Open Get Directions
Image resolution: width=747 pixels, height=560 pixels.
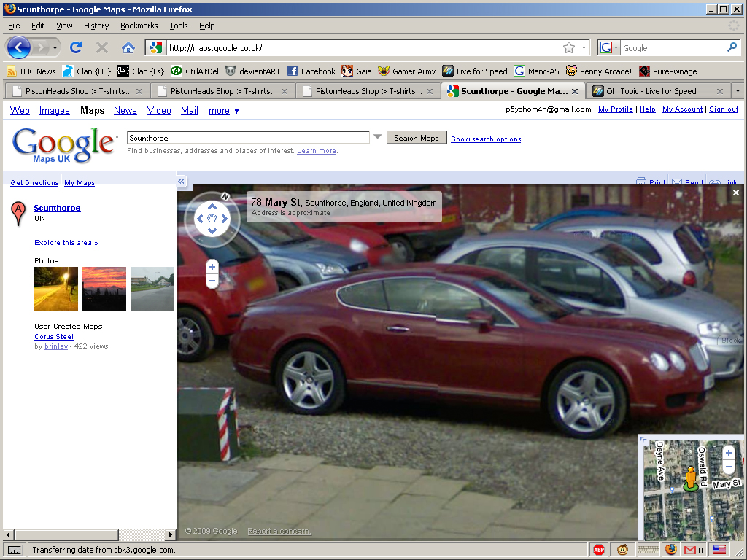34,183
